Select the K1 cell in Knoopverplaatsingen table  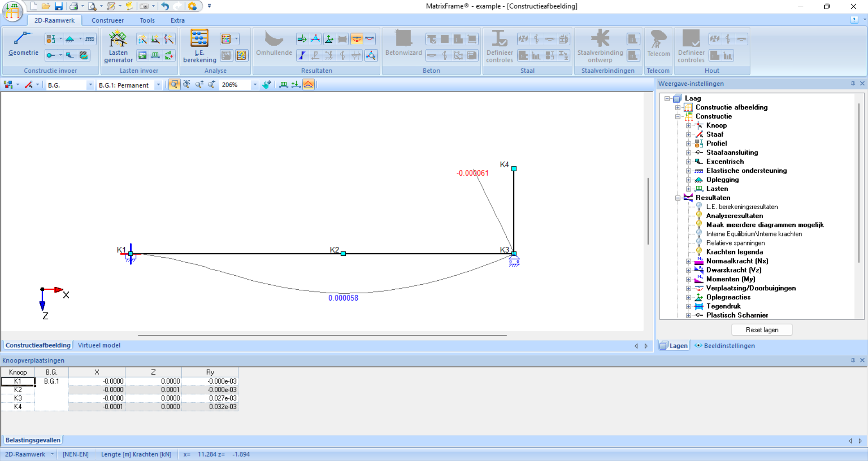18,381
